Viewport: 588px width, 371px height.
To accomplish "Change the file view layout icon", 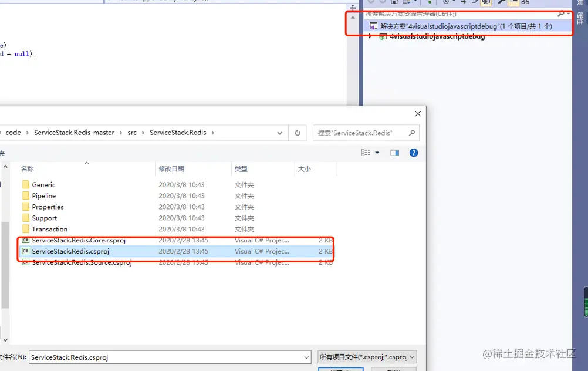I will pyautogui.click(x=366, y=153).
